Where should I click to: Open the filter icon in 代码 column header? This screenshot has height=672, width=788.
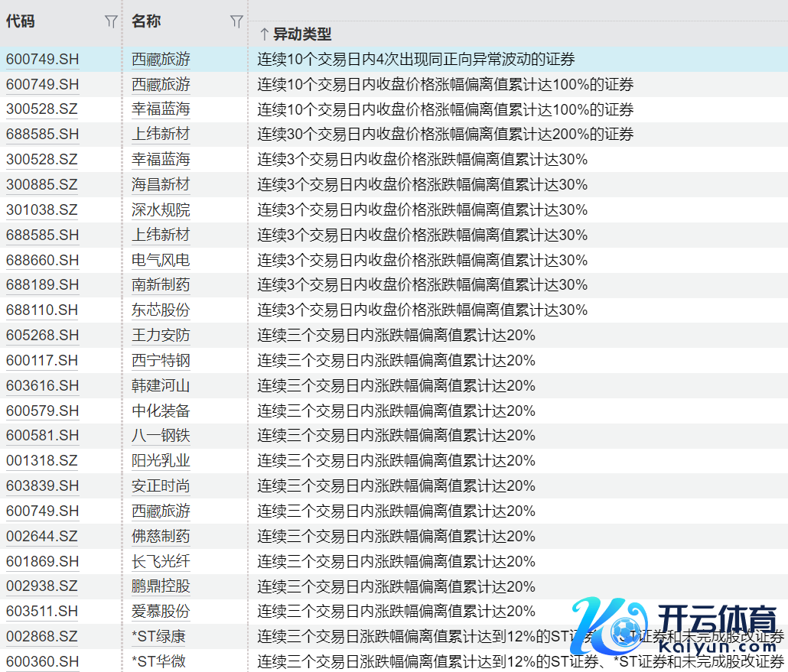[111, 22]
